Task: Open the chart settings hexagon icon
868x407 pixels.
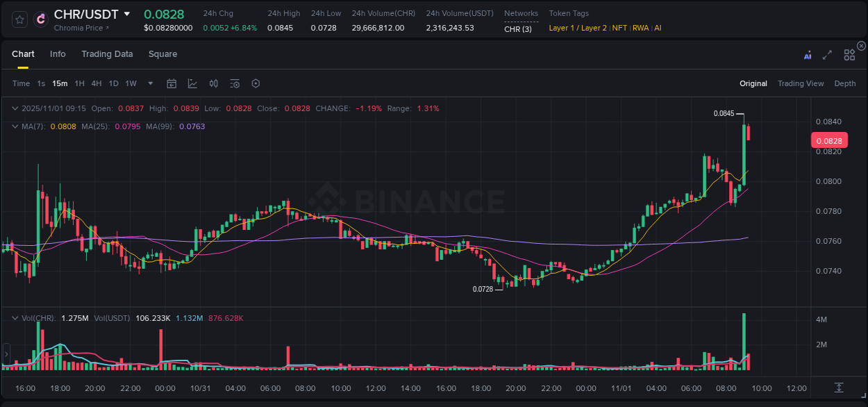Action: [256, 83]
